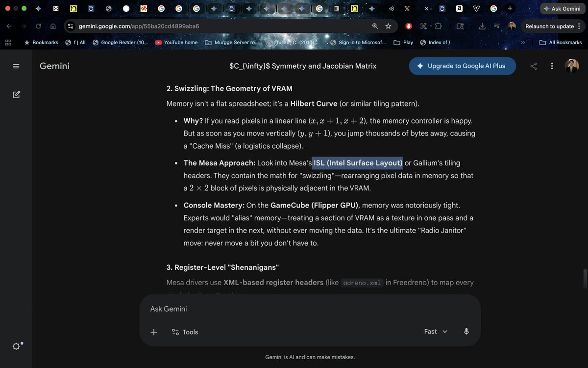588x368 pixels.
Task: Switch to the dice icon tab
Action: pyautogui.click(x=56, y=9)
